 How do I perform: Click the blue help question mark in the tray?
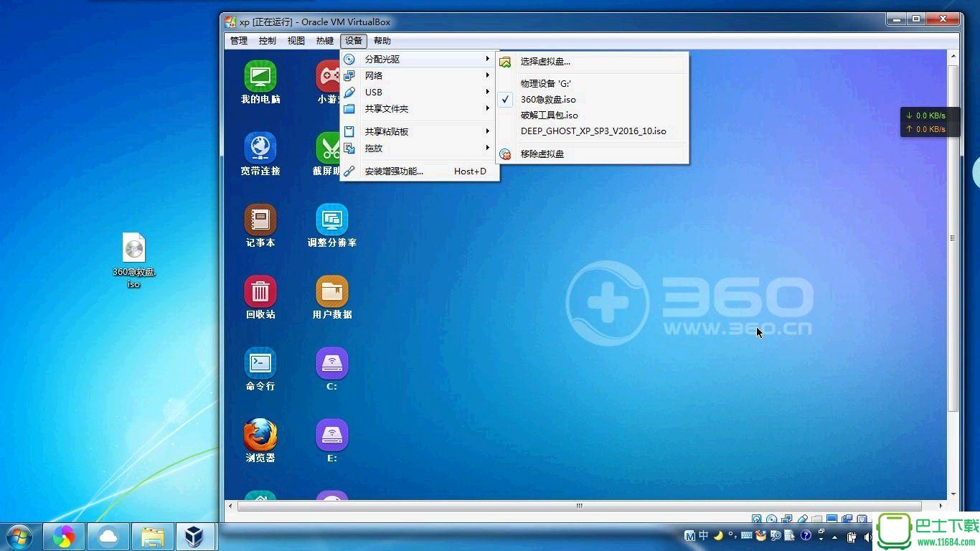[806, 535]
